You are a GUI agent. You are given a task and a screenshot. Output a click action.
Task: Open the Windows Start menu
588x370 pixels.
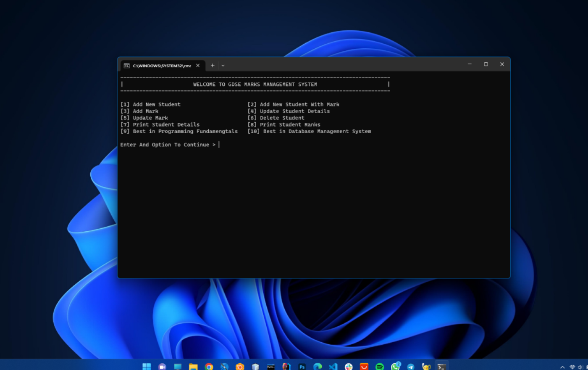coord(147,367)
